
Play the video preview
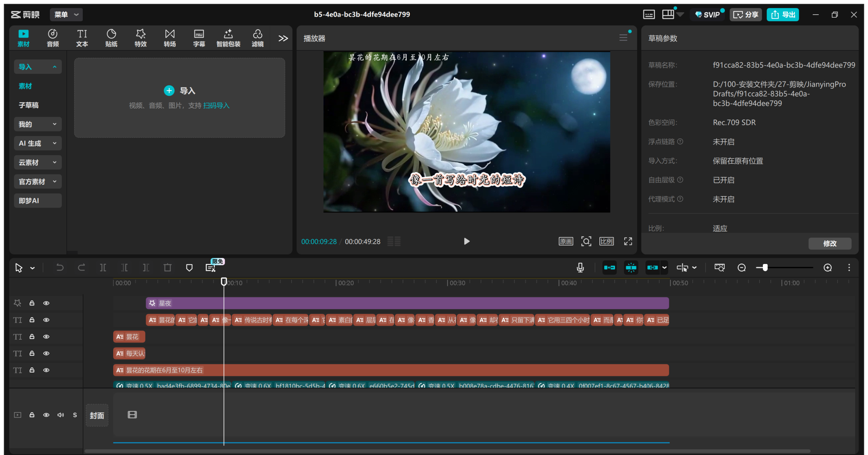(x=467, y=241)
